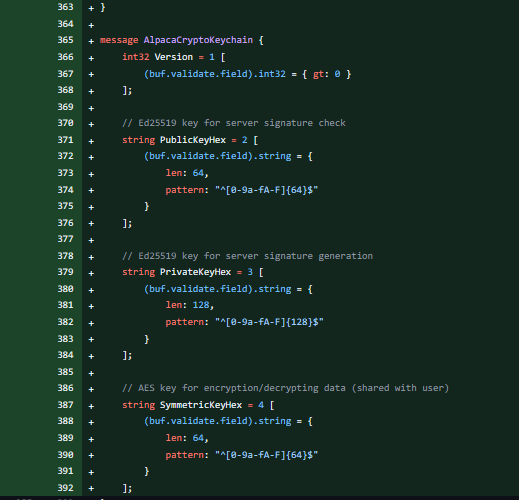Click the Version field name
Viewport: 519px width, 500px height.
tap(174, 57)
